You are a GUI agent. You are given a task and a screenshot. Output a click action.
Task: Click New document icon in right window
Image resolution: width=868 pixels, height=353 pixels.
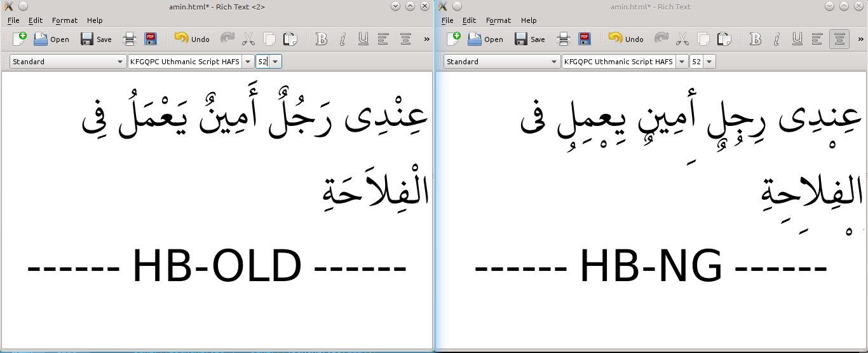click(x=454, y=39)
